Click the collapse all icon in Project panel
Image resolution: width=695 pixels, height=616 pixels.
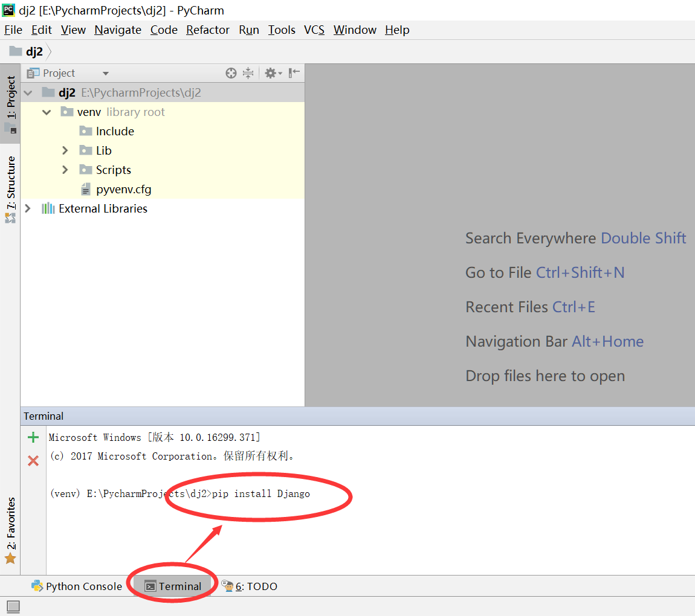tap(248, 73)
